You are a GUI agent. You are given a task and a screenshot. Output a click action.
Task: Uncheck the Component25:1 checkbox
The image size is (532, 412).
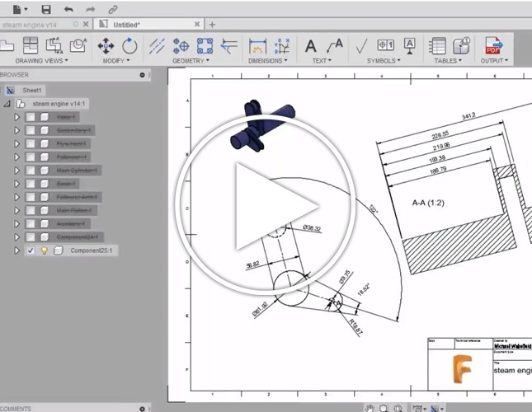[x=31, y=250]
